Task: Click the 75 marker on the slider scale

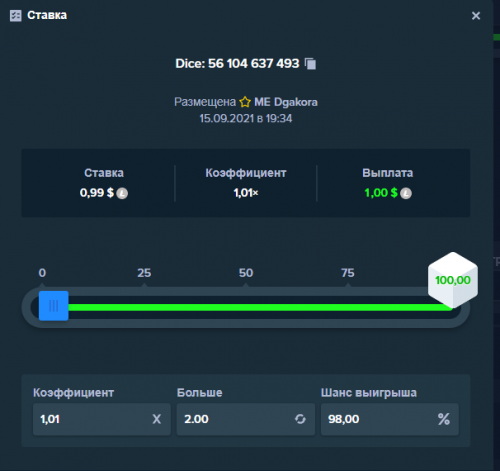Action: click(x=348, y=273)
